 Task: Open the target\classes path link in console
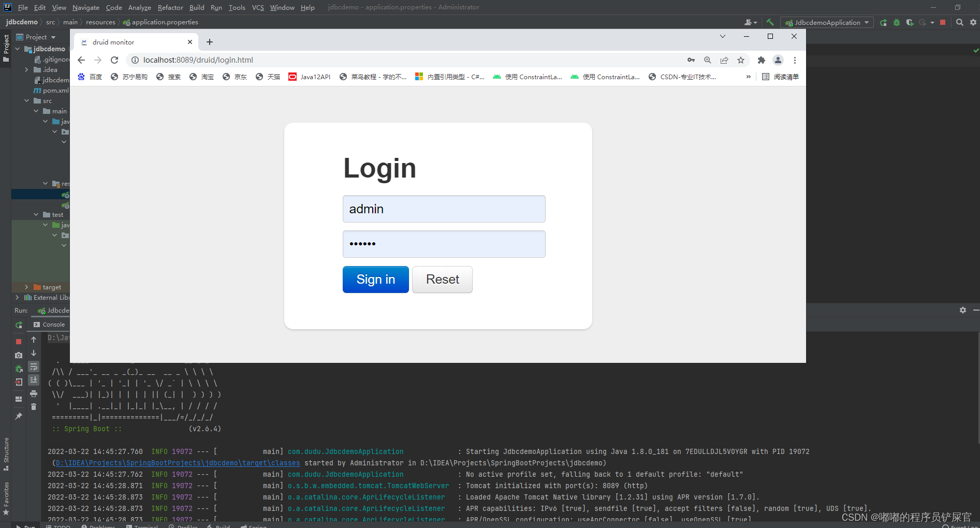point(178,463)
